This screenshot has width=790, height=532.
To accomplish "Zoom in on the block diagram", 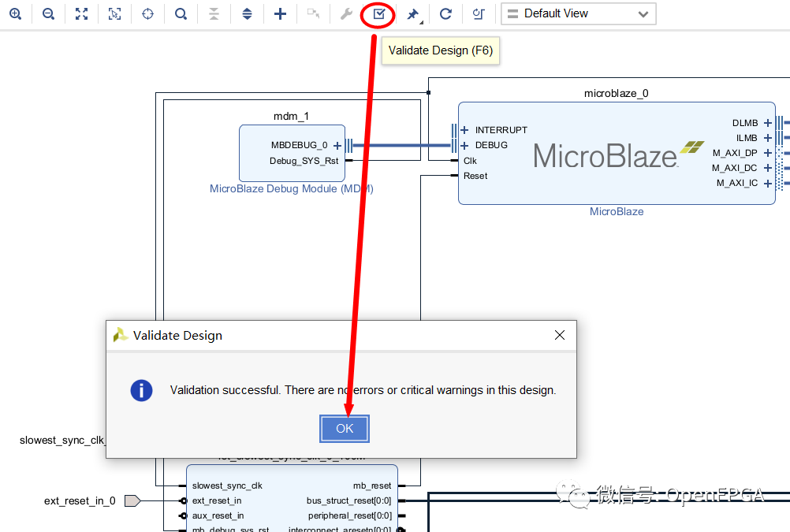I will point(16,13).
